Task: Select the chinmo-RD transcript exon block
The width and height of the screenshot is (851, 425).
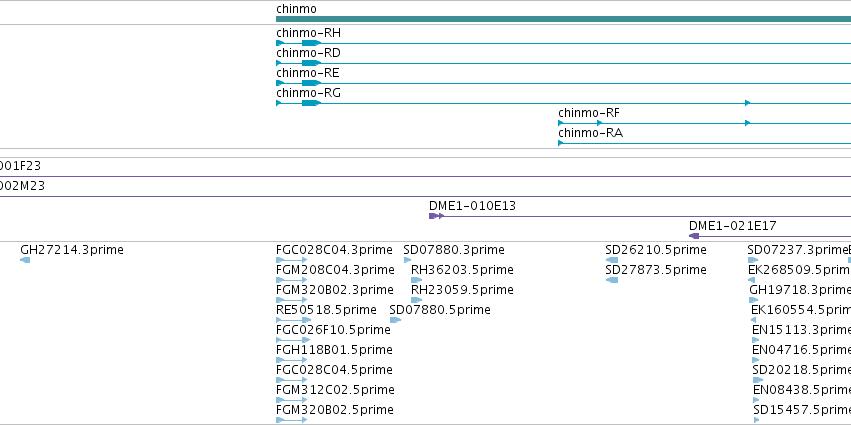Action: pos(312,63)
